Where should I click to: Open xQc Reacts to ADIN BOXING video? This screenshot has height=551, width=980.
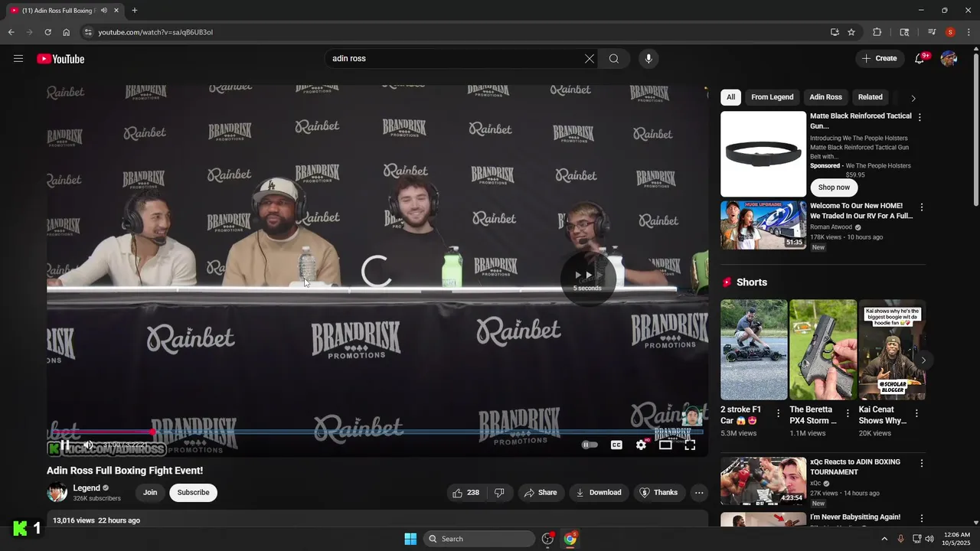[x=763, y=481]
